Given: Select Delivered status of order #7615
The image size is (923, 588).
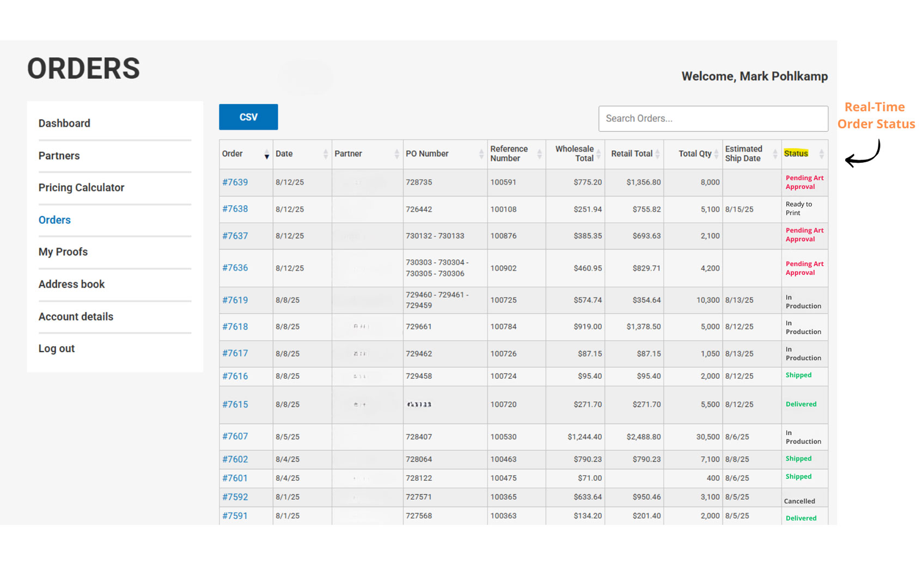Looking at the screenshot, I should (x=801, y=404).
